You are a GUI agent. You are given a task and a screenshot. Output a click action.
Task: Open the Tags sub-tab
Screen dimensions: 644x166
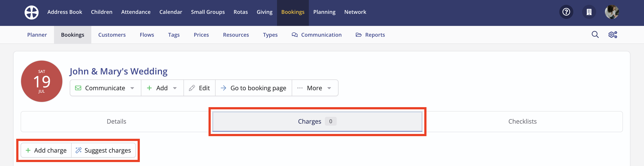pos(174,35)
